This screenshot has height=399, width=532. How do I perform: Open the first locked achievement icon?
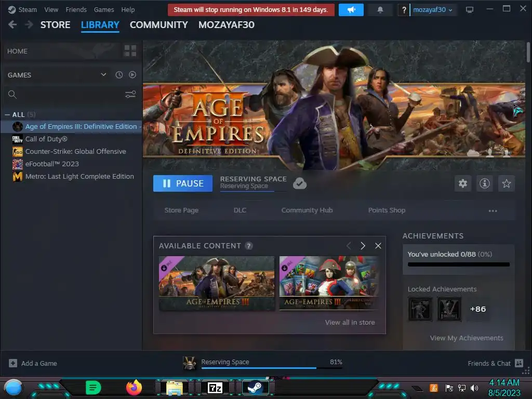click(x=420, y=309)
